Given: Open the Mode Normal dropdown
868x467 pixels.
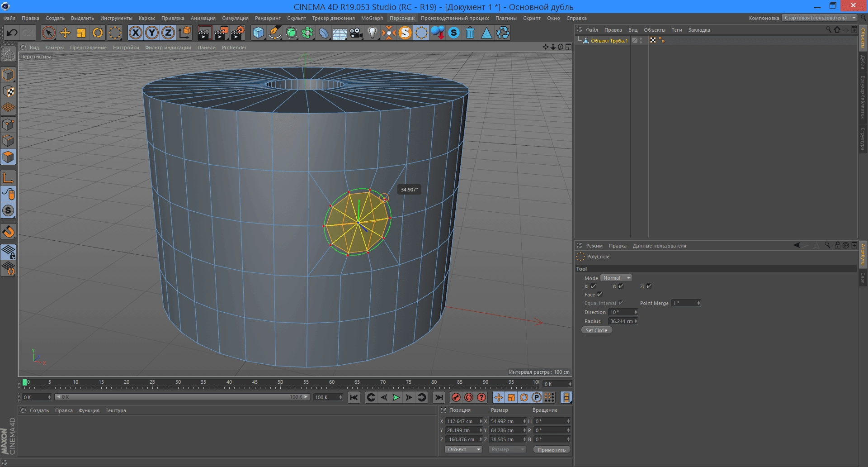Looking at the screenshot, I should 616,278.
